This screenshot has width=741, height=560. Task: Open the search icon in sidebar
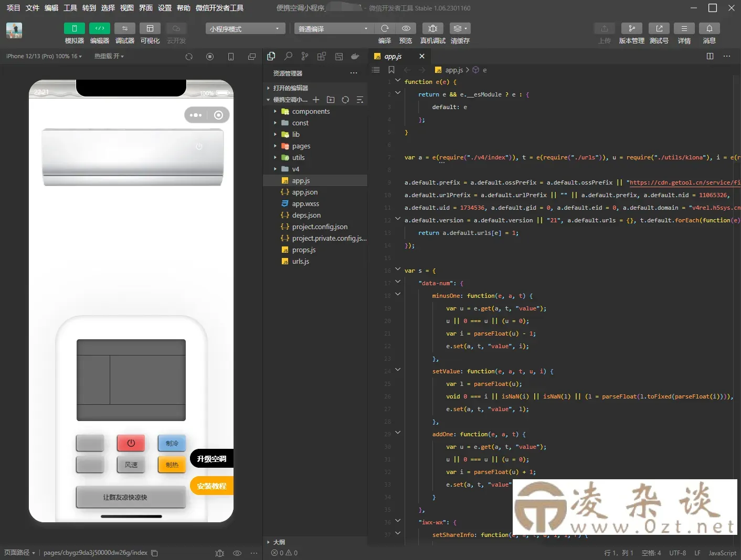(288, 56)
